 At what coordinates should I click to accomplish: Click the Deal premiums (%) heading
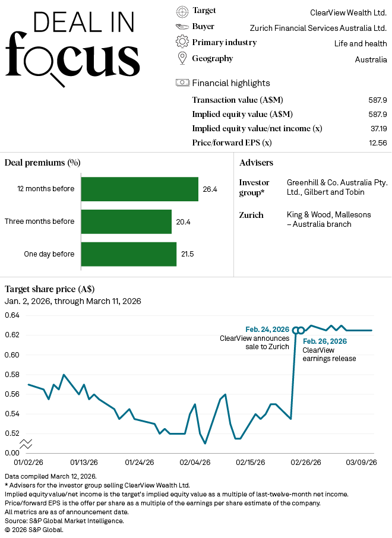[x=43, y=162]
